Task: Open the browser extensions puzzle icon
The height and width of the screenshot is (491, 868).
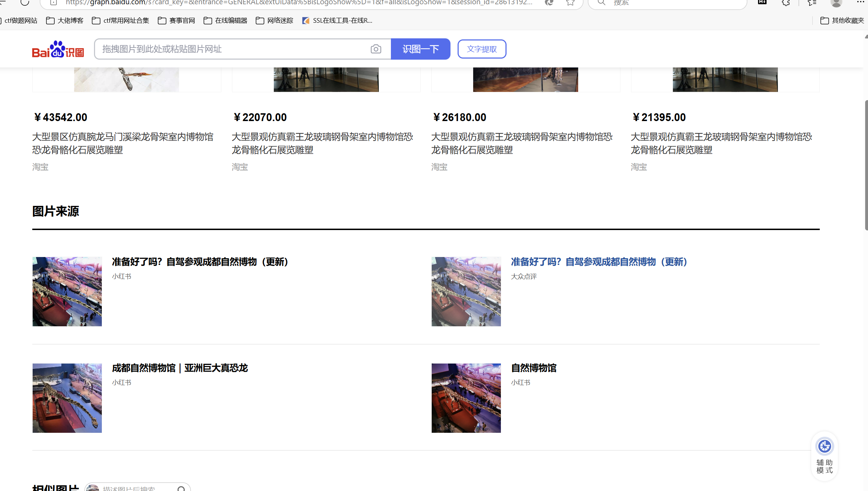Action: point(786,3)
